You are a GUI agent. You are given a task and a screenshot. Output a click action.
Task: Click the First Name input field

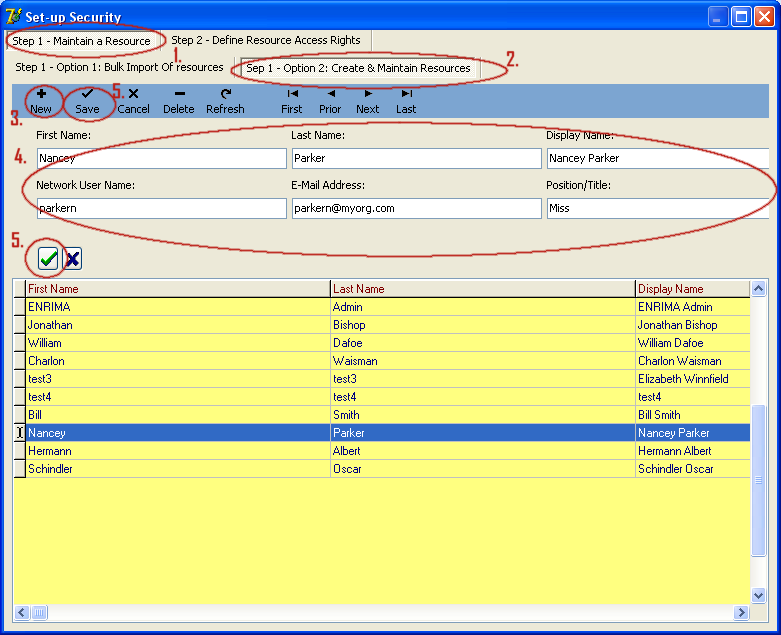161,158
